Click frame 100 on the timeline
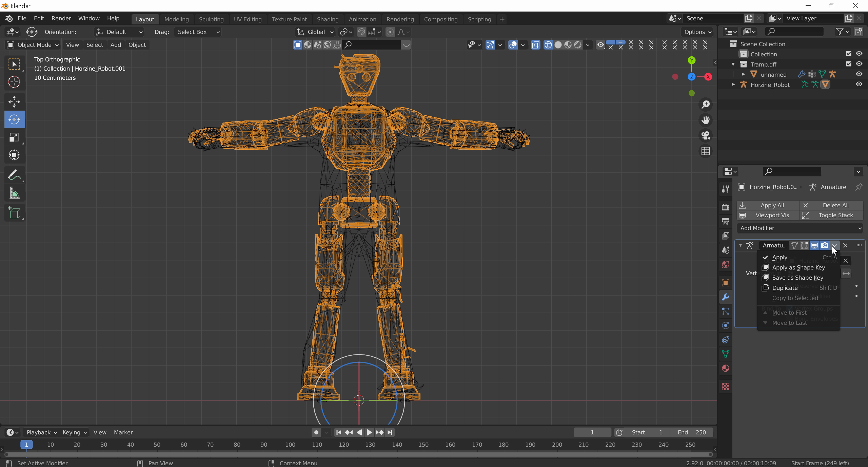The width and height of the screenshot is (868, 467). tap(290, 445)
